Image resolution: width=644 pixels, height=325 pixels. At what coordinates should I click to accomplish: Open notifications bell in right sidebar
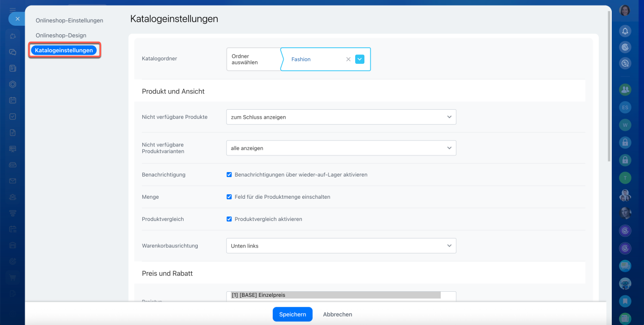[x=625, y=31]
